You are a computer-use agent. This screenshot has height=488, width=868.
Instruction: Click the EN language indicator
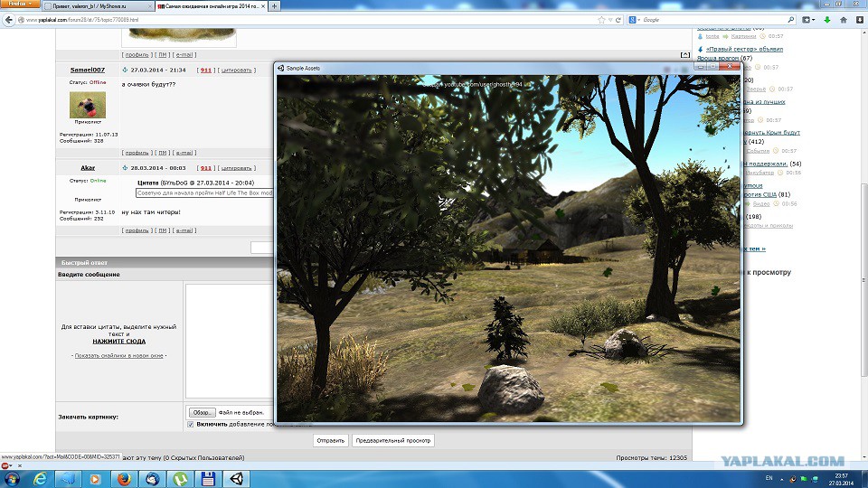pos(769,478)
